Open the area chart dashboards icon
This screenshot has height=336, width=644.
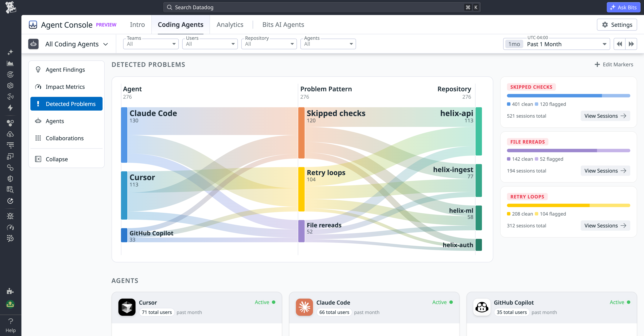coord(10,63)
